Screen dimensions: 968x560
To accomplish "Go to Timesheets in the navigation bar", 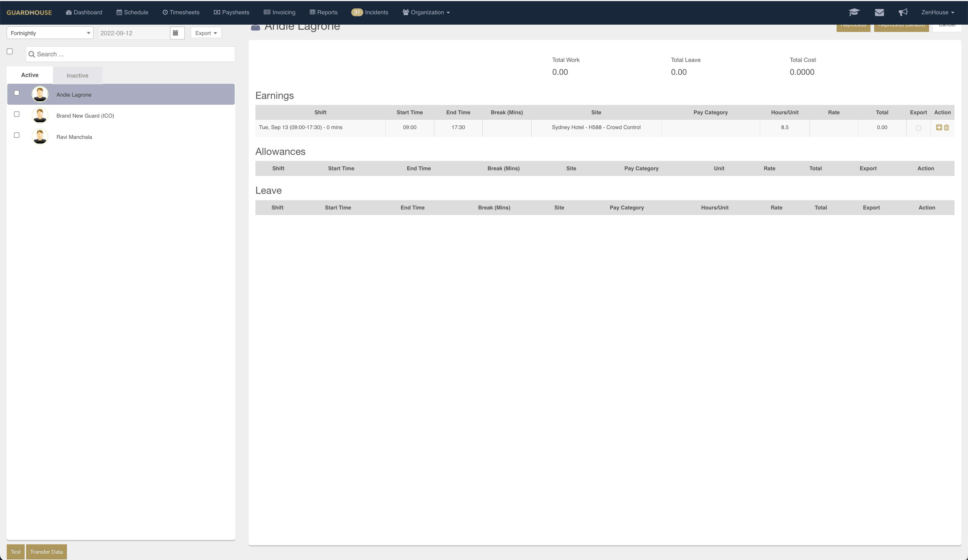I will [x=181, y=12].
